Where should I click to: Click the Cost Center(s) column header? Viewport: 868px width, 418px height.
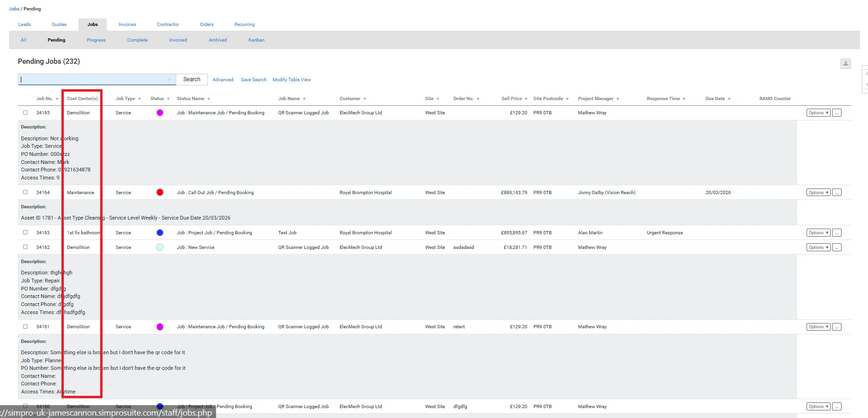click(x=82, y=99)
